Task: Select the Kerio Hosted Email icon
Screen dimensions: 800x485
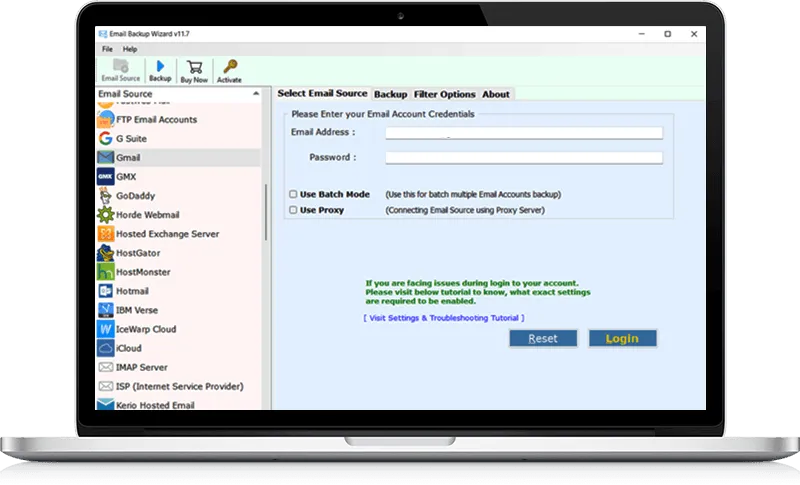Action: tap(106, 404)
